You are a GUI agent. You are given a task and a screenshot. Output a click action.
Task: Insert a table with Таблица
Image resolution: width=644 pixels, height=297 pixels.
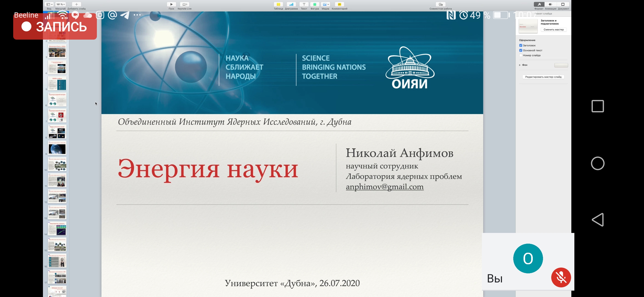(278, 4)
